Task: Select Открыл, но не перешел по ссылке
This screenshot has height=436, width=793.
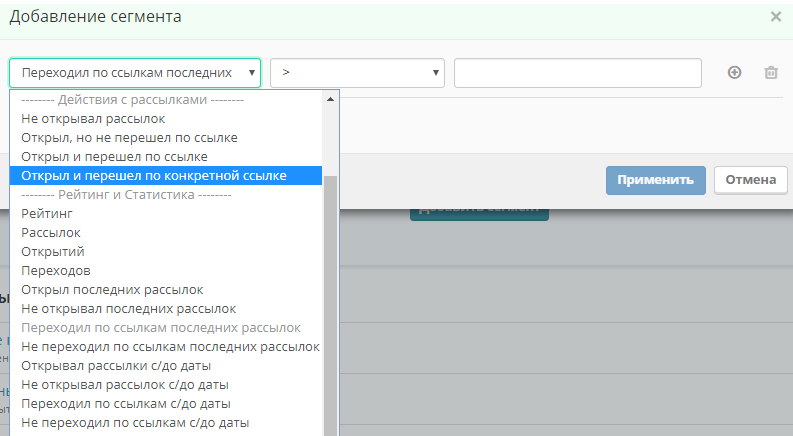Action: (x=166, y=138)
